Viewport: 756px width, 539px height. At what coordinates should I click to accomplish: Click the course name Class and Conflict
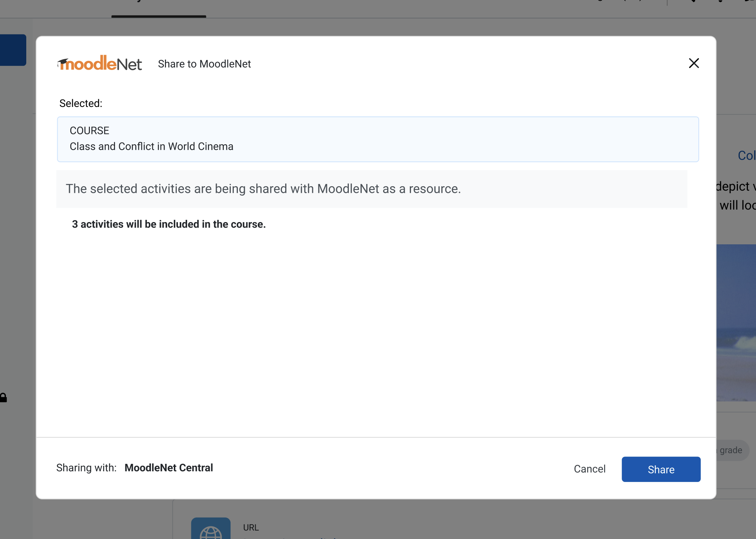coord(151,146)
